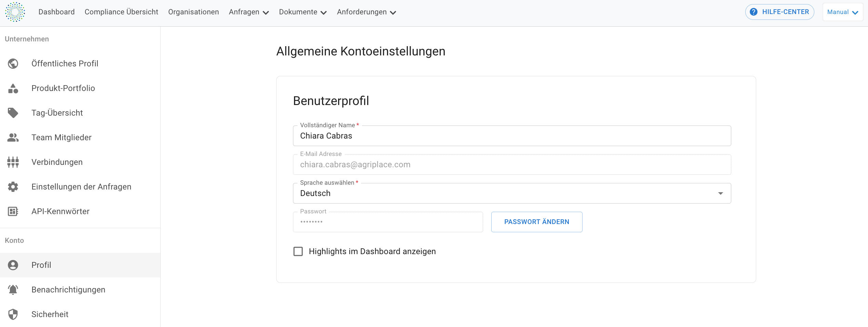Open the Anforderungen menu label

coord(362,12)
